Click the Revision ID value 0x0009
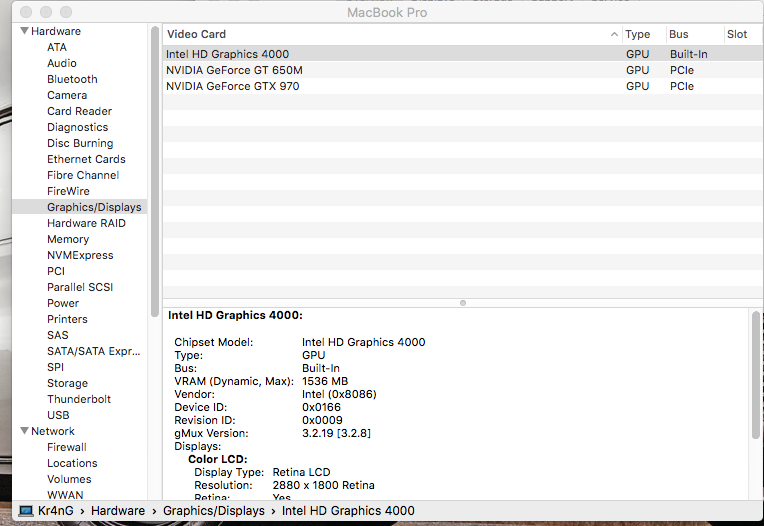764x526 pixels. [322, 420]
